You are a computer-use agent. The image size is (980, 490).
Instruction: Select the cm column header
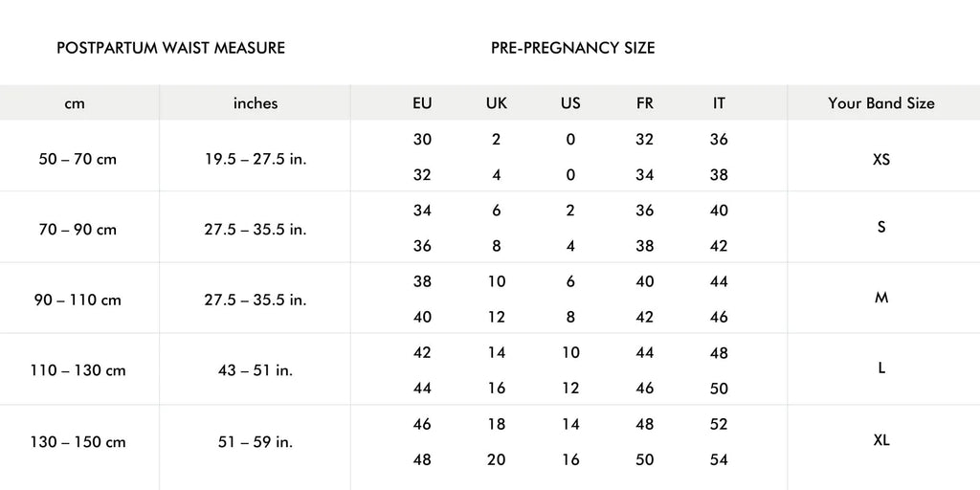point(75,103)
